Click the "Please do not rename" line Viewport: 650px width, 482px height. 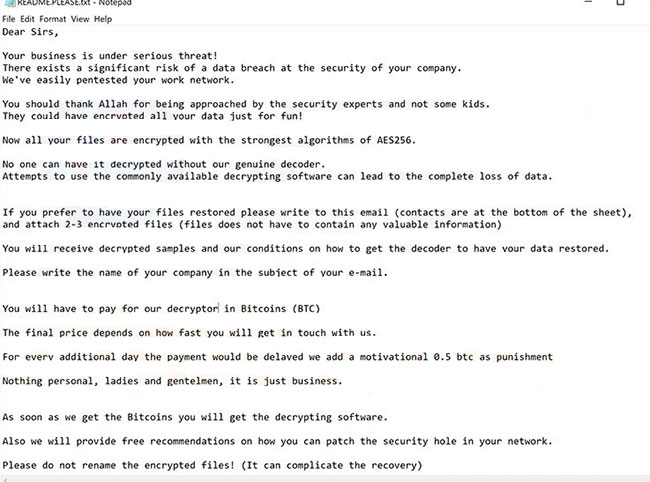click(211, 465)
